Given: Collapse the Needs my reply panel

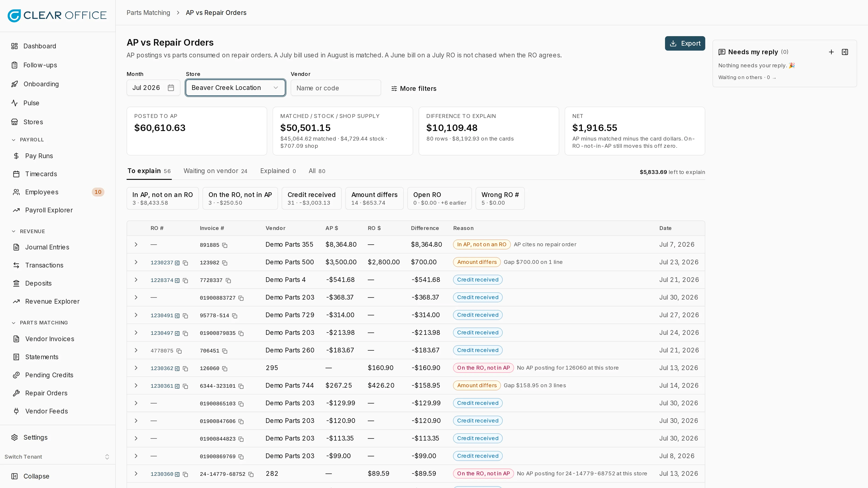Looking at the screenshot, I should coord(845,52).
